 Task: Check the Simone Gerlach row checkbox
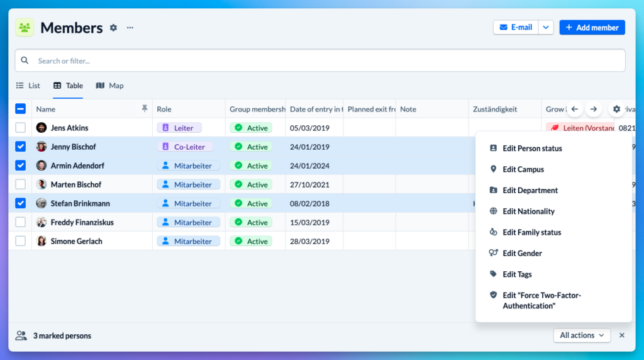[20, 241]
